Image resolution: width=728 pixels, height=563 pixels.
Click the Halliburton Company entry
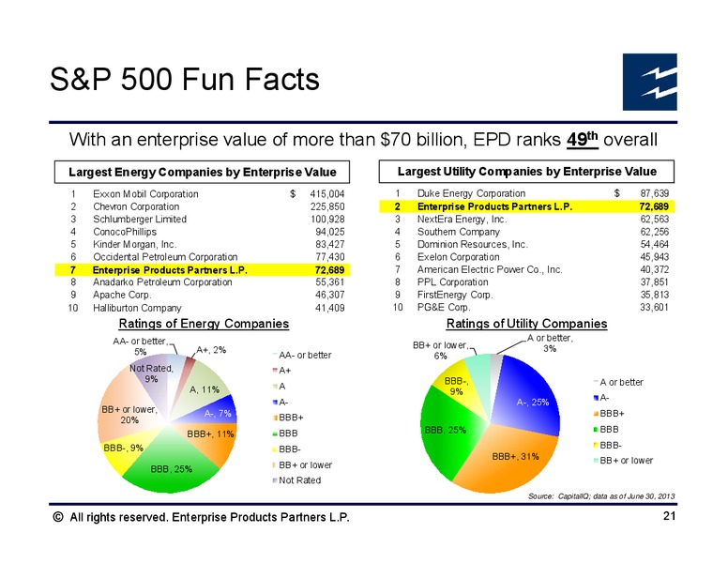tap(137, 308)
